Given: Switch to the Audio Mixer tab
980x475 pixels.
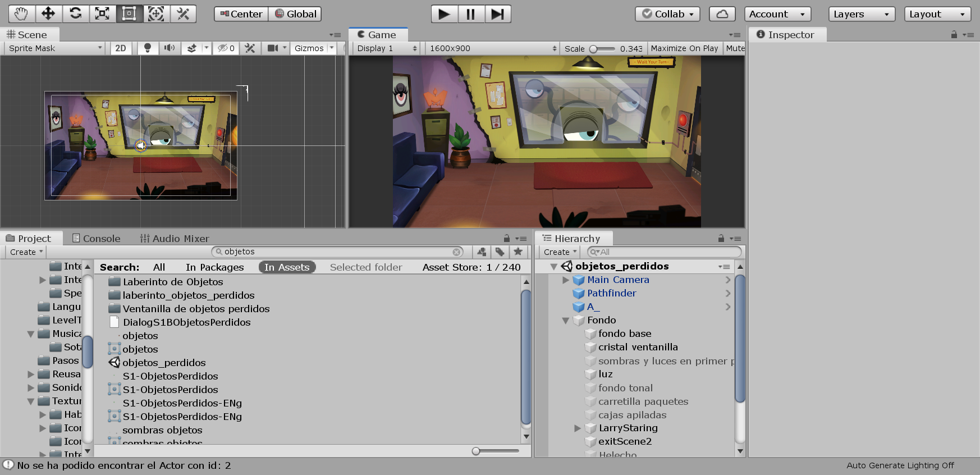Looking at the screenshot, I should 175,239.
